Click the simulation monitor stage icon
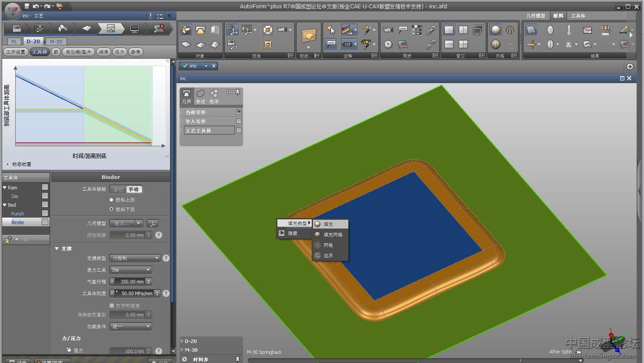Image resolution: width=644 pixels, height=363 pixels. pyautogui.click(x=134, y=29)
